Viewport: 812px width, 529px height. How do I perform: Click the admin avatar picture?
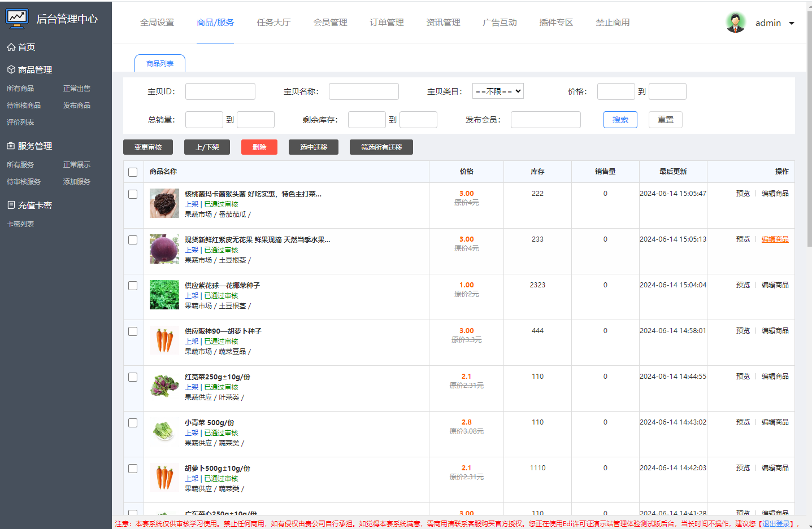click(736, 23)
